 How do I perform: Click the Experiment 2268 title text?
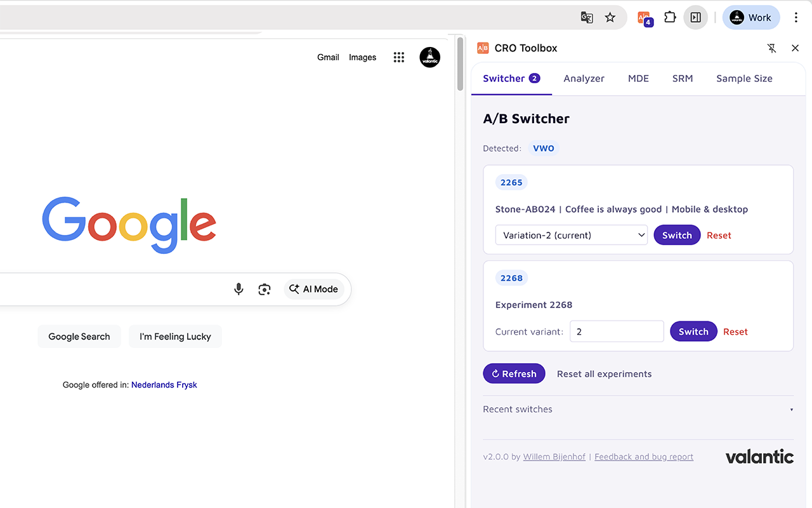534,305
